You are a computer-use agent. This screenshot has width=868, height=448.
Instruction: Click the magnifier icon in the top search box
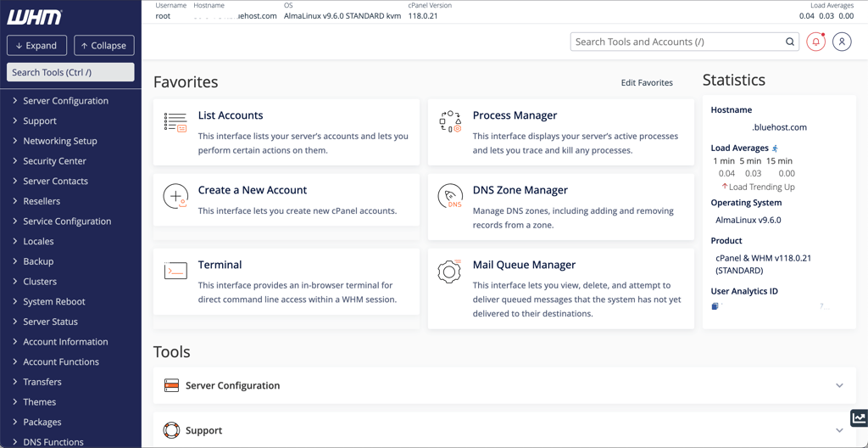(789, 42)
